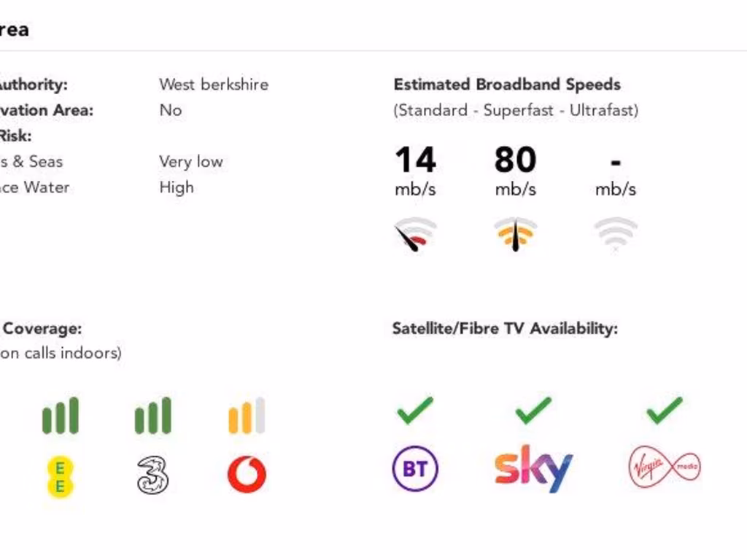This screenshot has height=560, width=747.
Task: Click the green signal bars above Three
Action: coord(153,416)
